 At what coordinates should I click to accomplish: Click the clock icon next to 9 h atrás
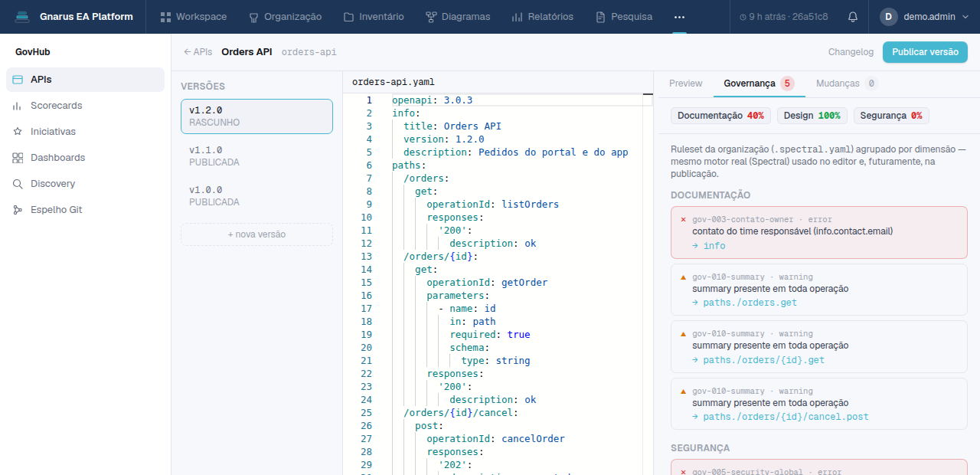pos(743,17)
